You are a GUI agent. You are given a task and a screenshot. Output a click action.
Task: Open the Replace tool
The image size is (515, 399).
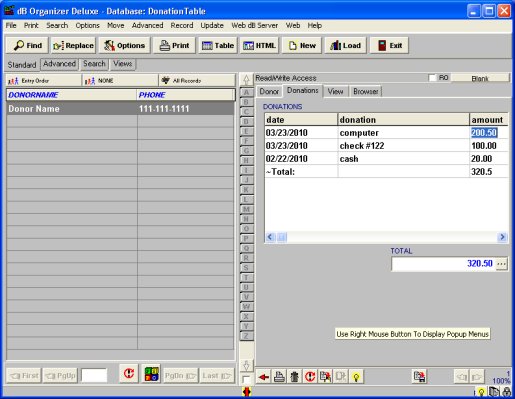[73, 45]
